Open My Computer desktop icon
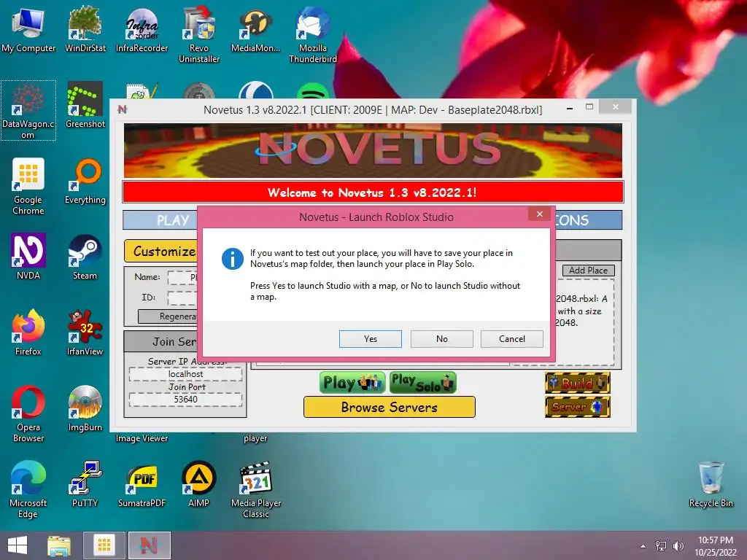This screenshot has height=560, width=747. point(28,29)
